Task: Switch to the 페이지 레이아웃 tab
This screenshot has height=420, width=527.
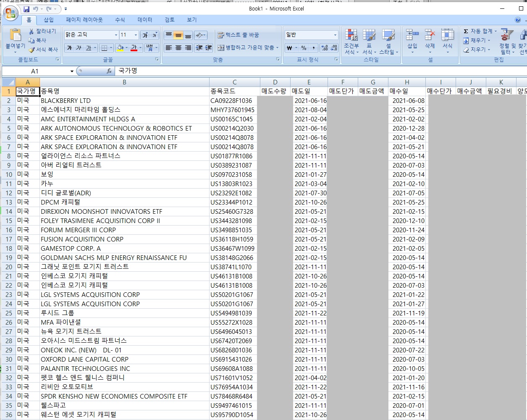Action: click(x=84, y=20)
